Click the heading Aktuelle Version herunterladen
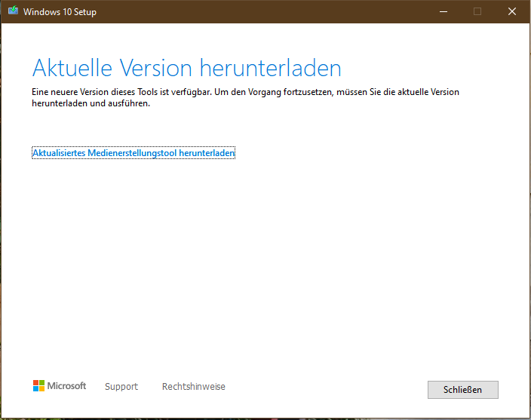 [x=186, y=68]
